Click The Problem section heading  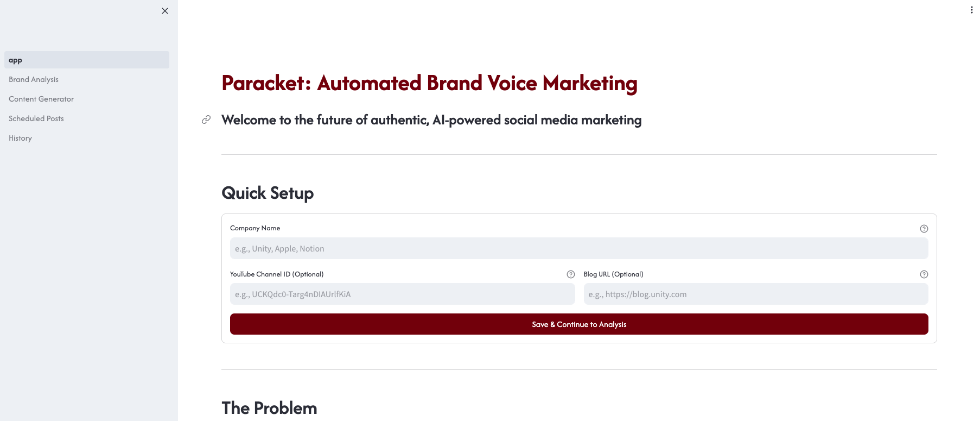pyautogui.click(x=269, y=408)
